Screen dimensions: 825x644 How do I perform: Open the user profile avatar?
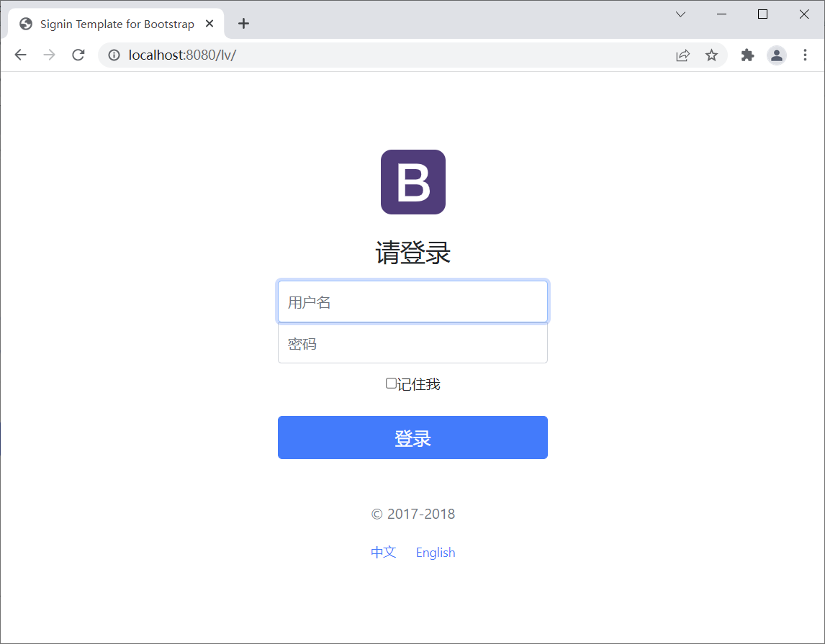777,55
